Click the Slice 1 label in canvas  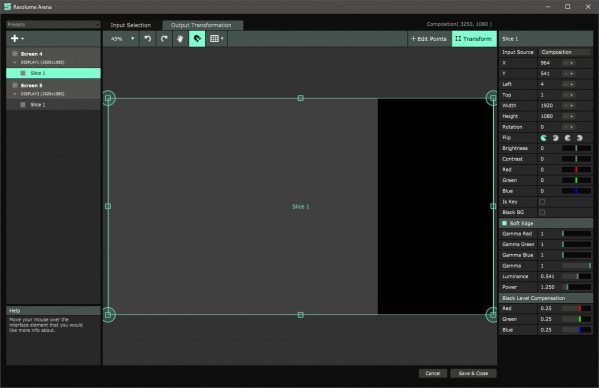[301, 207]
